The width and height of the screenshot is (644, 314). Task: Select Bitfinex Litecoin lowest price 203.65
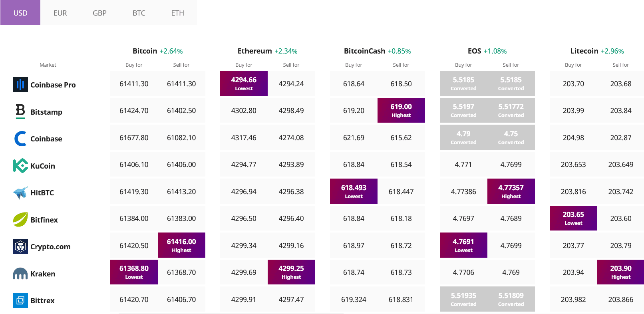coord(573,218)
